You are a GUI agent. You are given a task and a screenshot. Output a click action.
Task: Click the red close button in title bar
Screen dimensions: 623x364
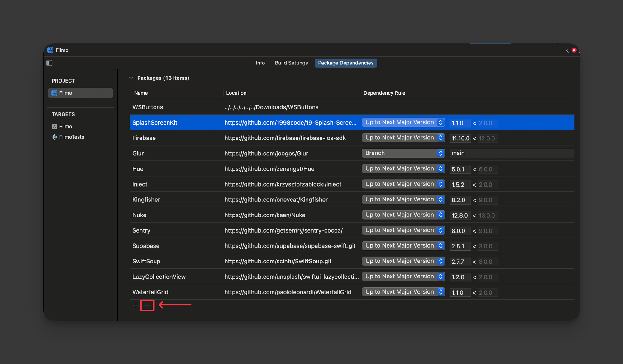click(574, 50)
